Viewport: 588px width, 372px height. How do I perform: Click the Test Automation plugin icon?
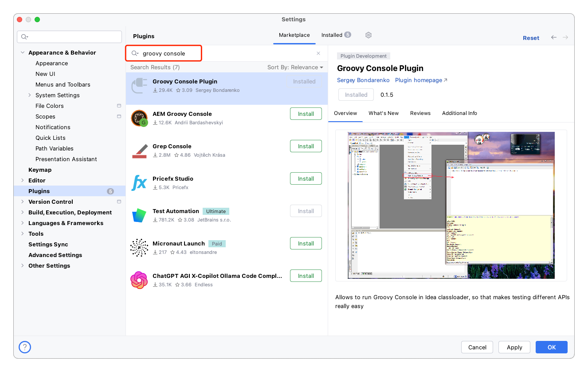pos(139,215)
